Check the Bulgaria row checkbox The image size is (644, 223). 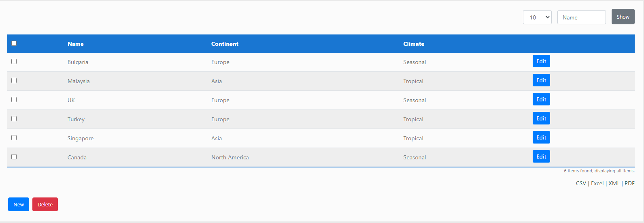(14, 62)
